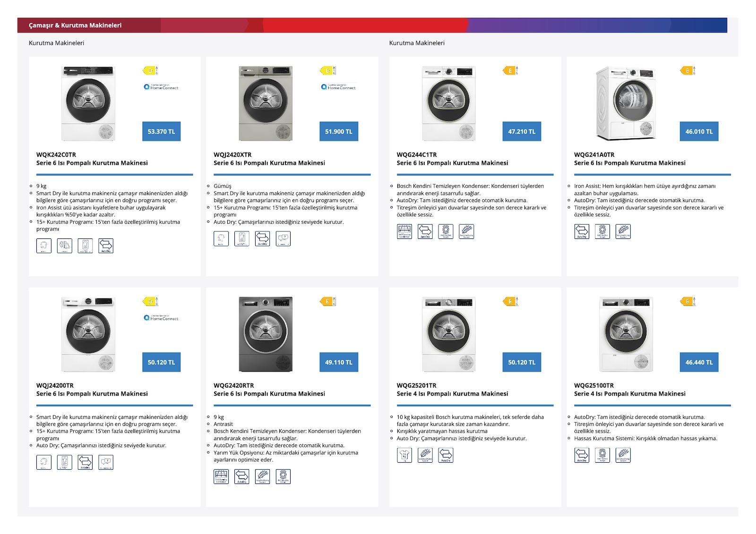Click the 15+ programs icon under WQK242C0TR
This screenshot has width=756, height=534.
tap(85, 246)
